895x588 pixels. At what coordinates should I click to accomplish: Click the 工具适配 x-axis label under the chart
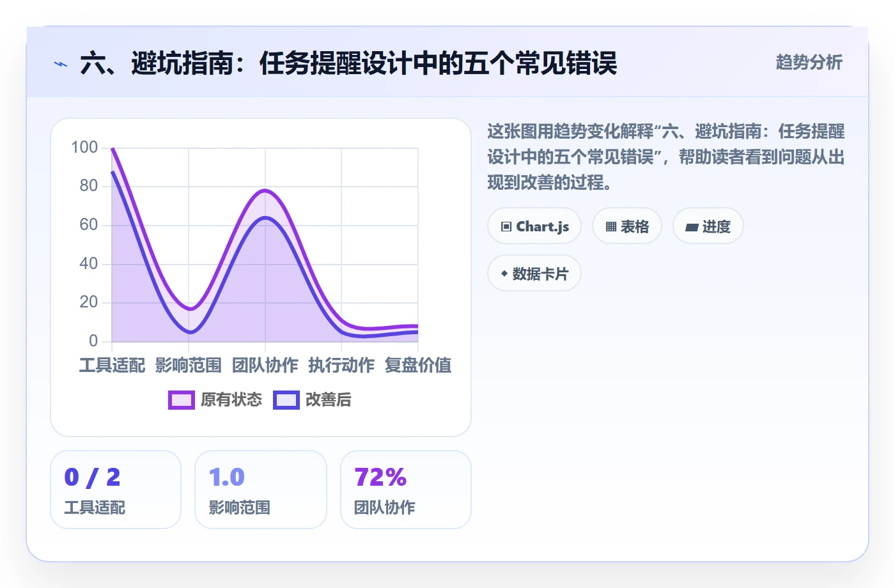pos(112,365)
